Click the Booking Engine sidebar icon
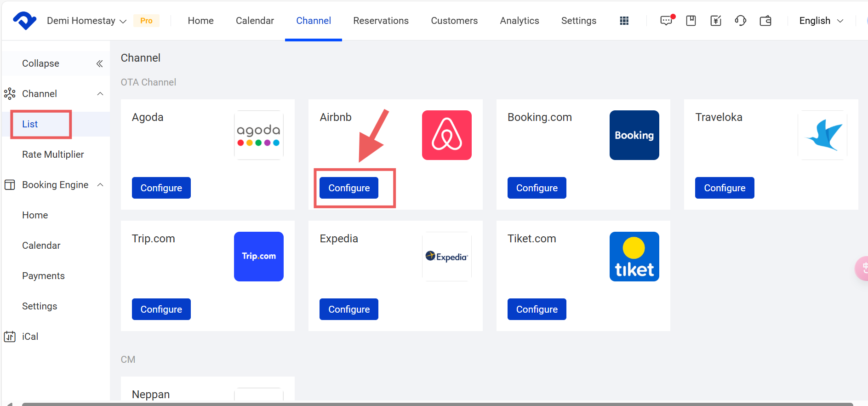 click(10, 185)
